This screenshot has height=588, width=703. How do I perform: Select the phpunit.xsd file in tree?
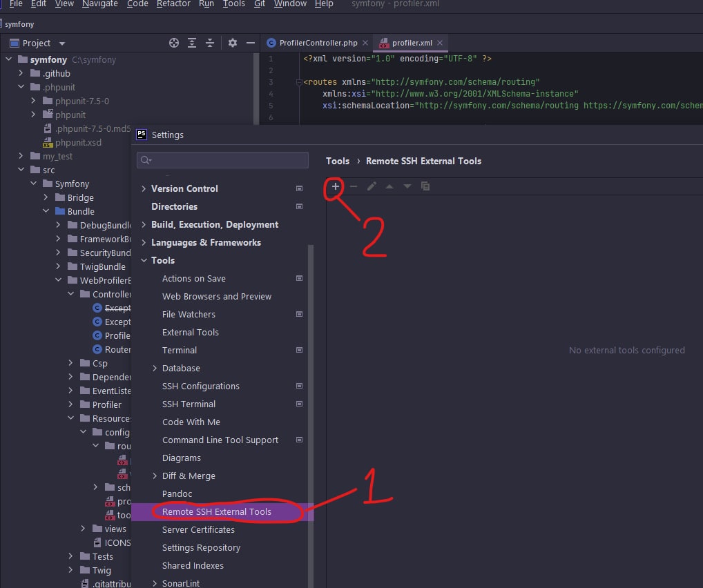tap(78, 142)
